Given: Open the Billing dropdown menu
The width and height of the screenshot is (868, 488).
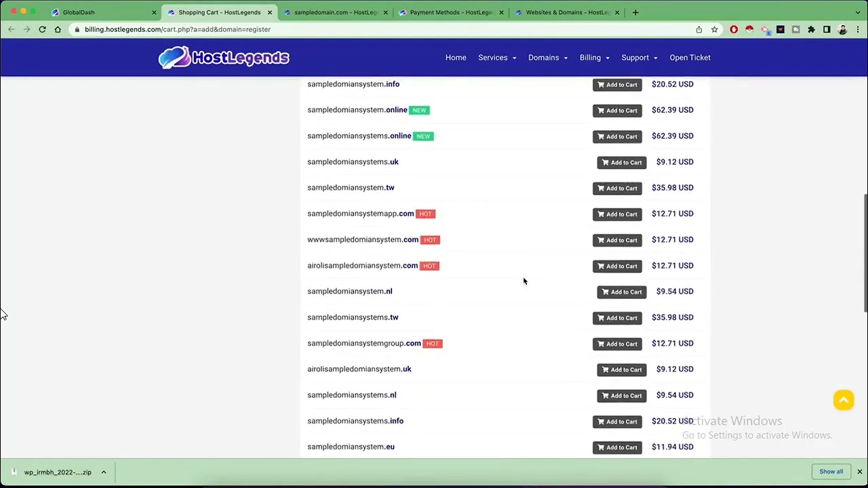Looking at the screenshot, I should click(x=594, y=58).
